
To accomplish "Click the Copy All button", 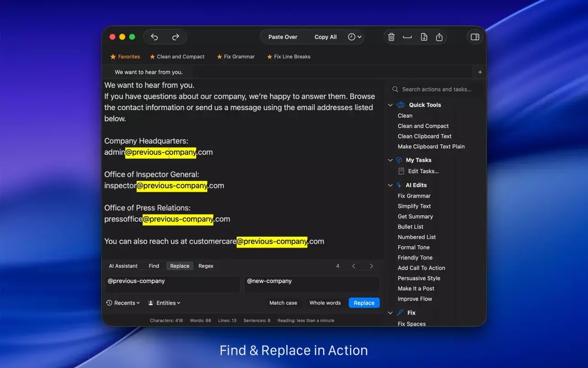I will [x=326, y=37].
